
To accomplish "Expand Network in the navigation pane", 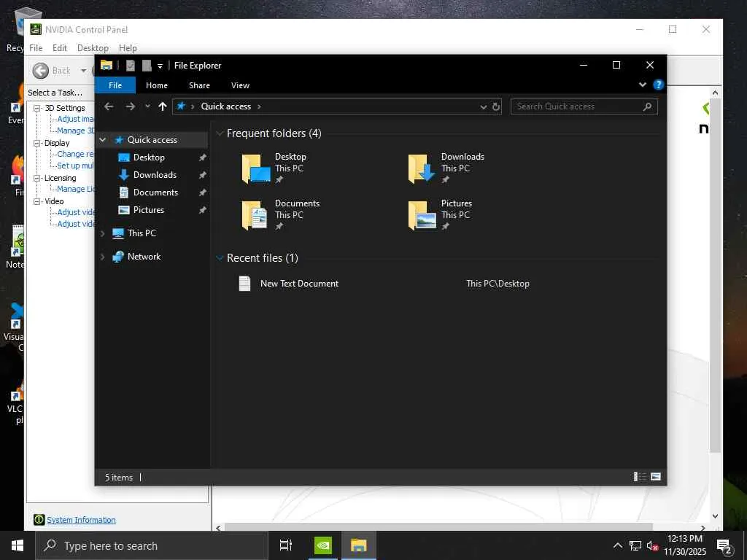I will pyautogui.click(x=102, y=257).
